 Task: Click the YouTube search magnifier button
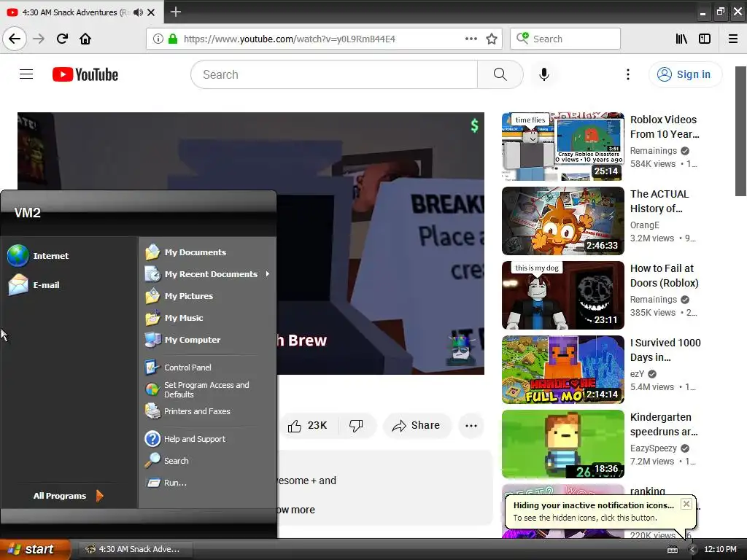pos(500,74)
